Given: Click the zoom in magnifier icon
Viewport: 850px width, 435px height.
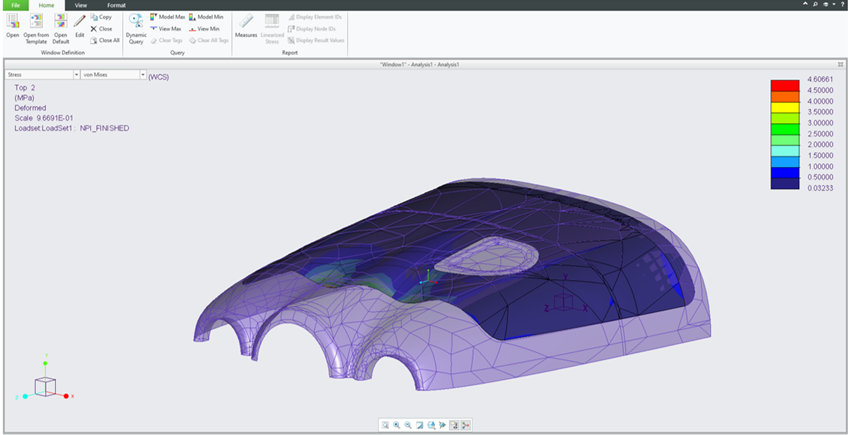Looking at the screenshot, I should (x=397, y=425).
